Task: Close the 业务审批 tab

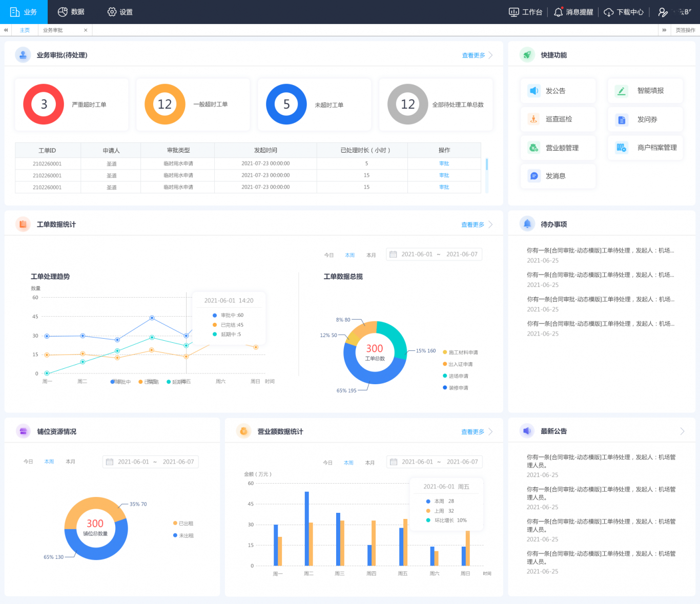Action: [x=86, y=30]
